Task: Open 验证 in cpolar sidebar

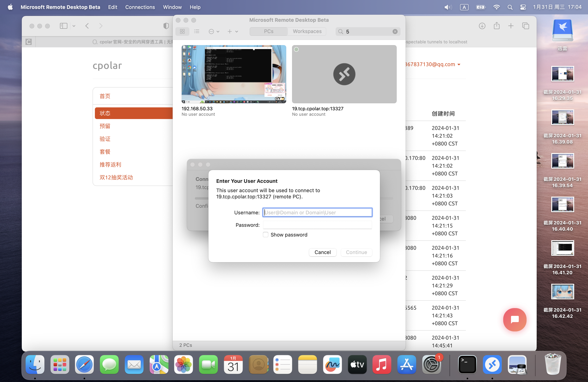Action: (105, 139)
